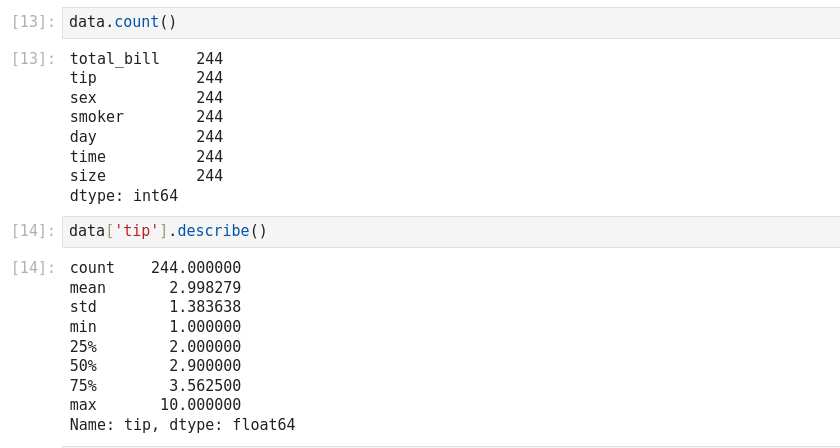The width and height of the screenshot is (840, 448).
Task: Click the 'Name: tip, dtype: float64' line
Action: tap(182, 425)
